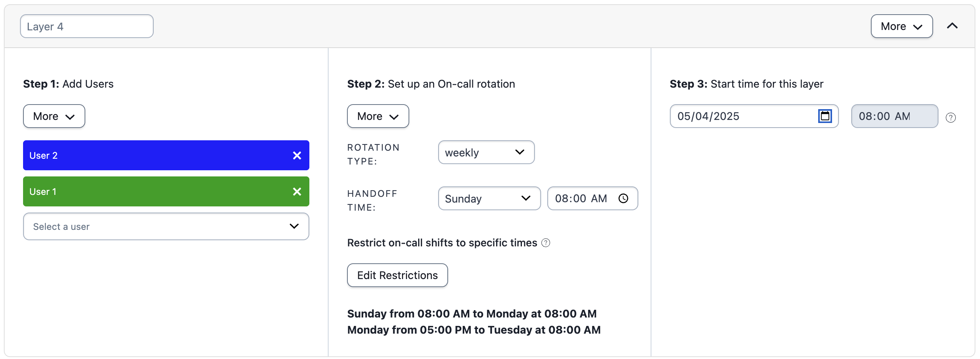Open the More menu under Add Users
This screenshot has width=980, height=359.
pyautogui.click(x=54, y=116)
